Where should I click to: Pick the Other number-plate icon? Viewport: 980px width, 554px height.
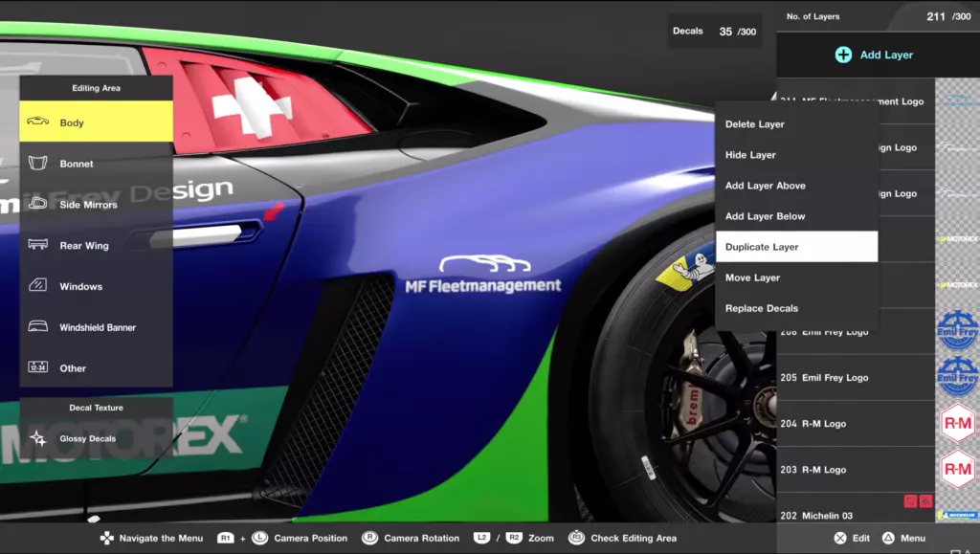[x=37, y=367]
